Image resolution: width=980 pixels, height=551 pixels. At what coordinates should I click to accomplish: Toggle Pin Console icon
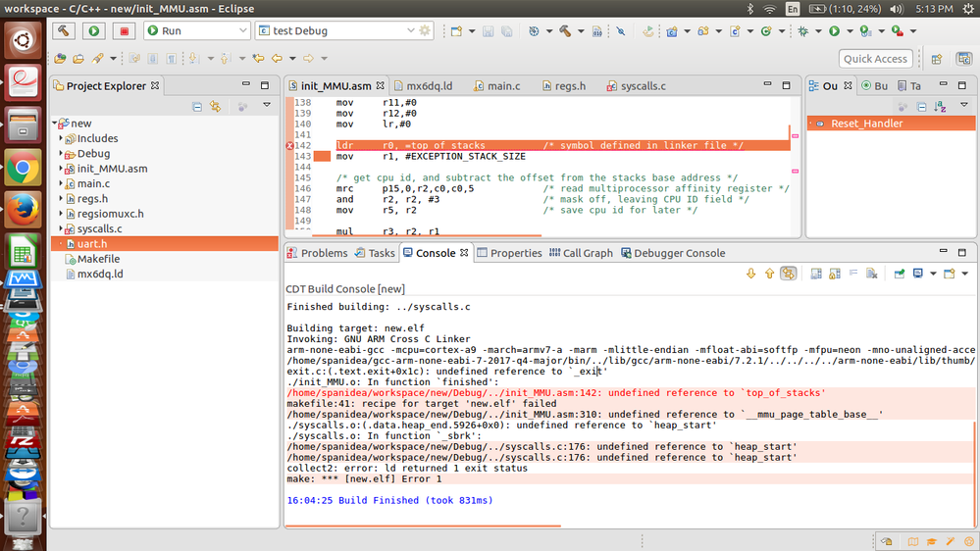click(x=900, y=274)
